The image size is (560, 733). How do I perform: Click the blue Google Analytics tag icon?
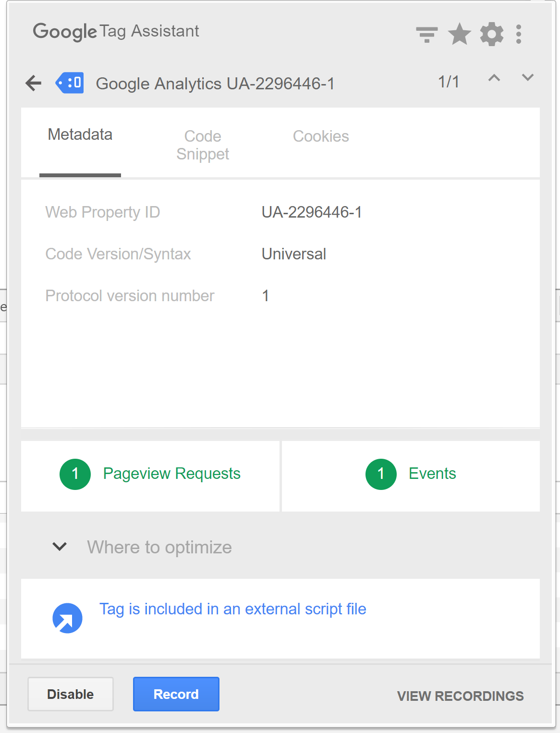(70, 83)
